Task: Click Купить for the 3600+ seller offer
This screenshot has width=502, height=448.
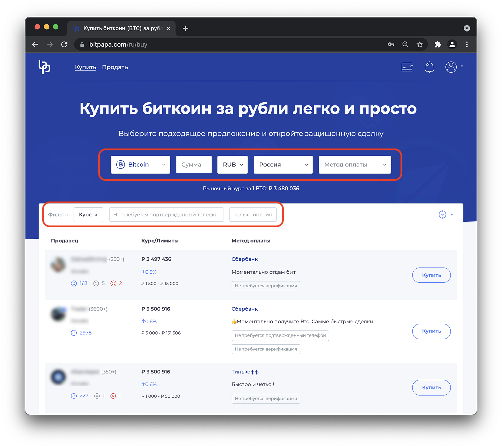Action: (x=431, y=331)
